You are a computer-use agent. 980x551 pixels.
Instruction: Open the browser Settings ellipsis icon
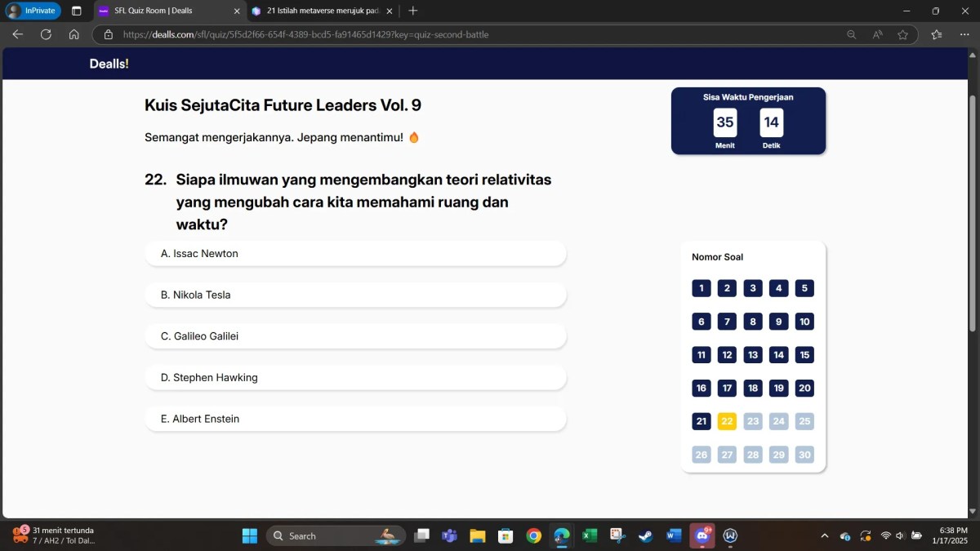pos(964,34)
